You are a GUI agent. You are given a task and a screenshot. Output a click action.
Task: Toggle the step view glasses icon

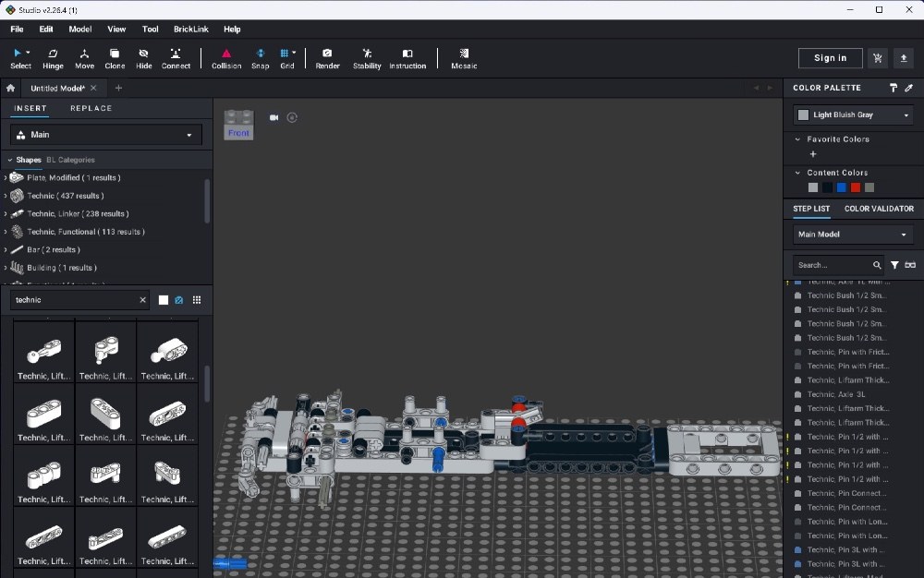910,266
